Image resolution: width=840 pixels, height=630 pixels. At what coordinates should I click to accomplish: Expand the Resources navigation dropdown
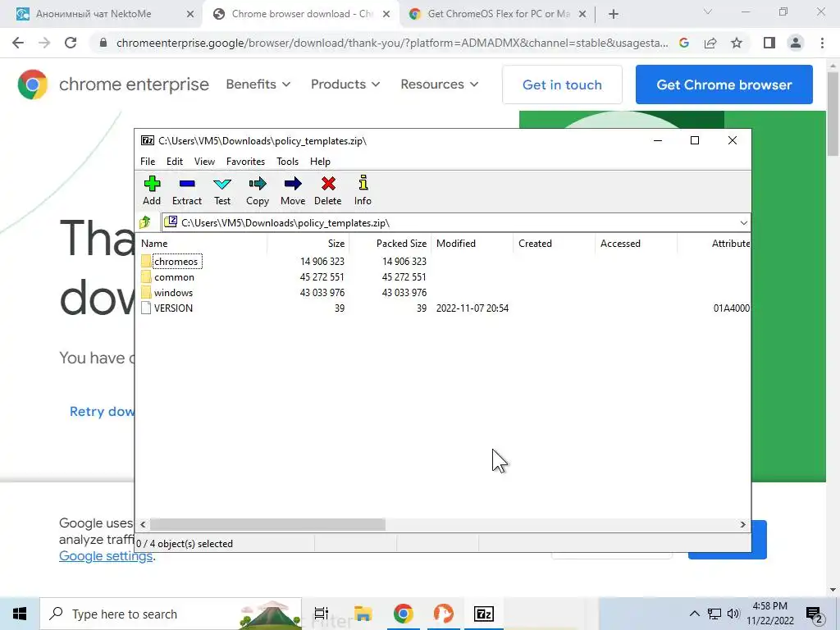tap(440, 84)
